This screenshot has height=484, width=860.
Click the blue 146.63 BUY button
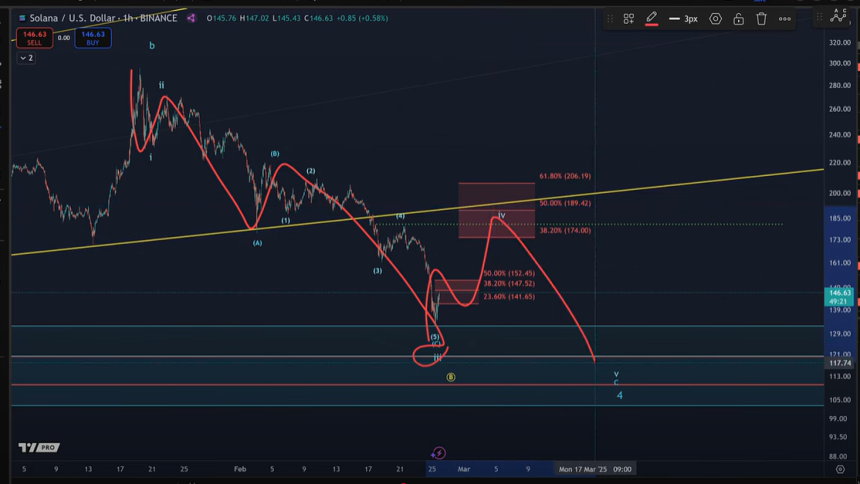click(x=93, y=38)
